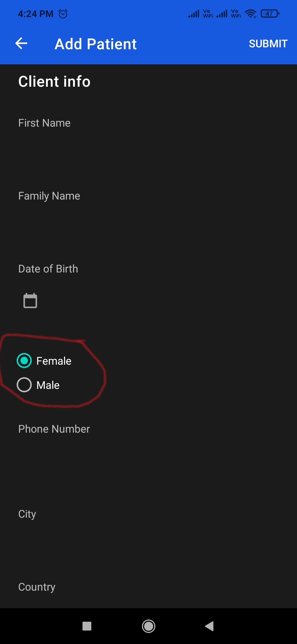Image resolution: width=297 pixels, height=644 pixels.
Task: Open the date picker calendar icon
Action: pos(30,300)
